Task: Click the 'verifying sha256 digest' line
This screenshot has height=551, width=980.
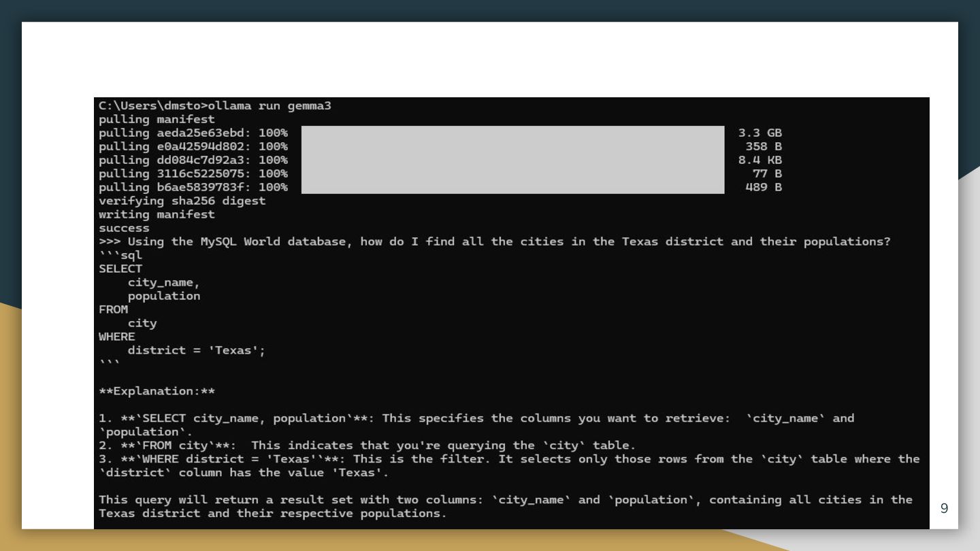Action: (x=182, y=201)
